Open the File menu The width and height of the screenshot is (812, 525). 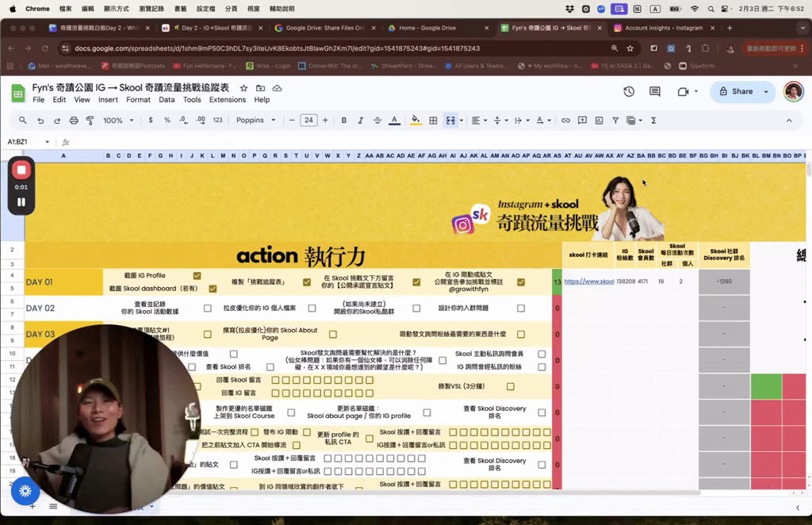38,99
